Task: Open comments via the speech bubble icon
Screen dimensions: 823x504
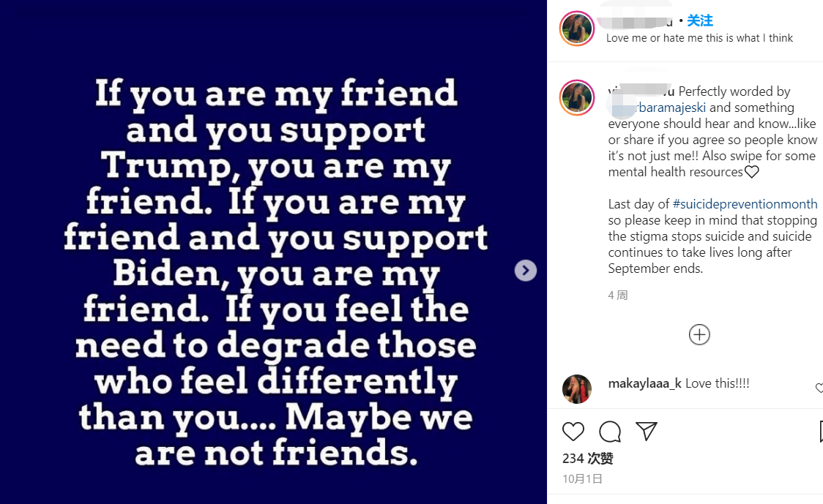Action: tap(610, 432)
